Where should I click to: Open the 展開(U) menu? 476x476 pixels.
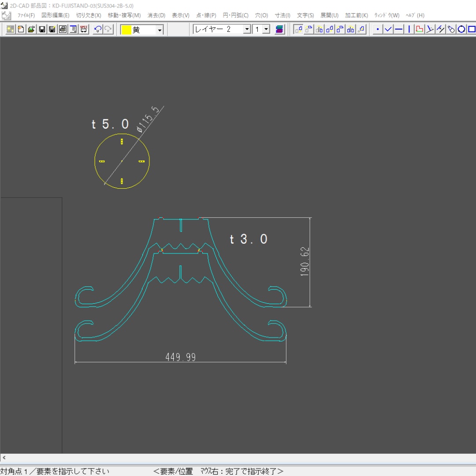pyautogui.click(x=329, y=15)
